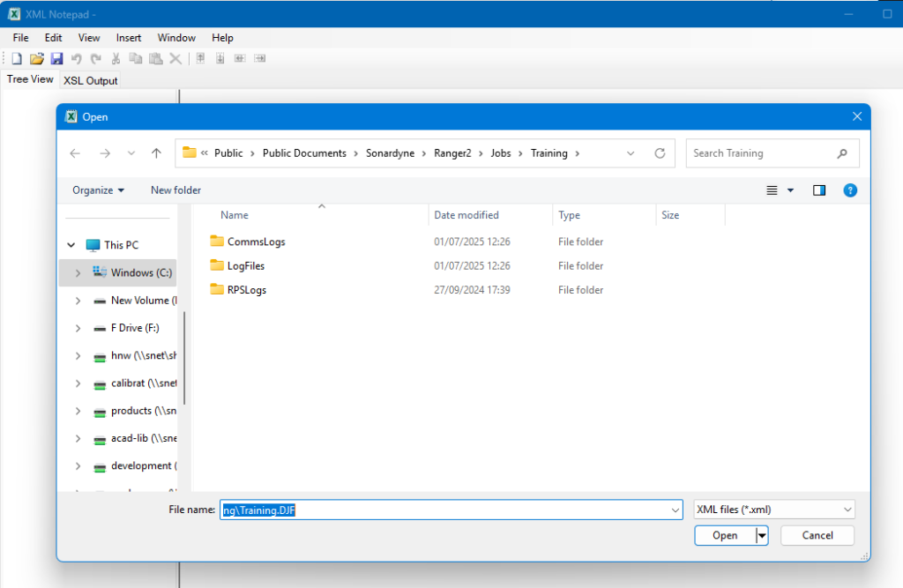Sort by Date modified column header
Screen dimensions: 903x588
[466, 215]
